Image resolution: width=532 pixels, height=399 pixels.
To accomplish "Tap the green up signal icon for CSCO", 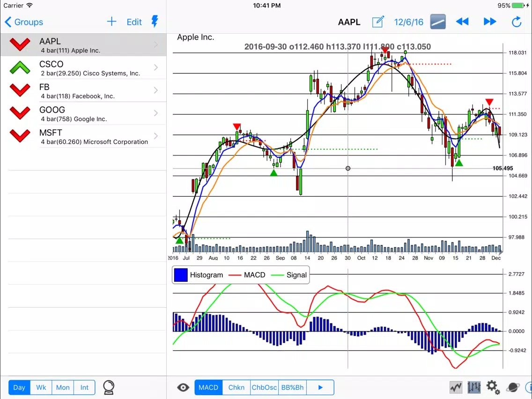I will [20, 67].
